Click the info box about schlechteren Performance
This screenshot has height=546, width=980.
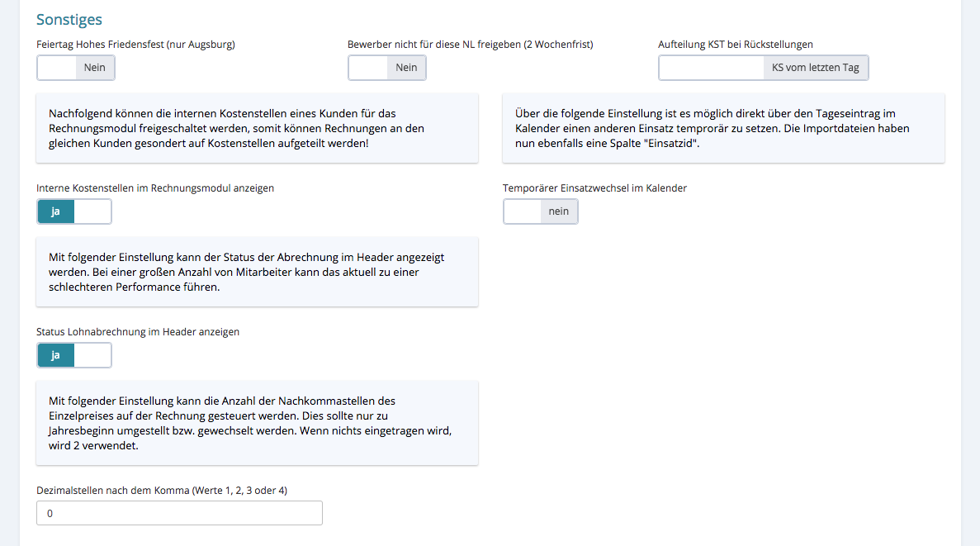(257, 272)
